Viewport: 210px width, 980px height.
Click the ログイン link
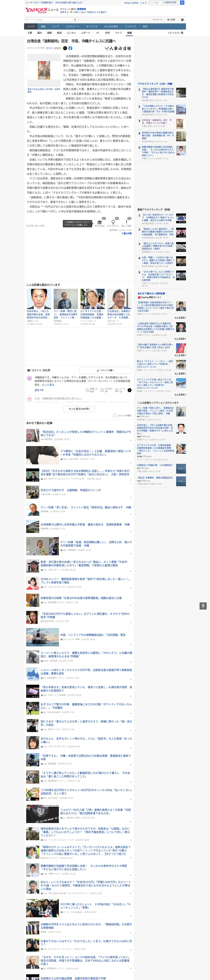tap(64, 12)
